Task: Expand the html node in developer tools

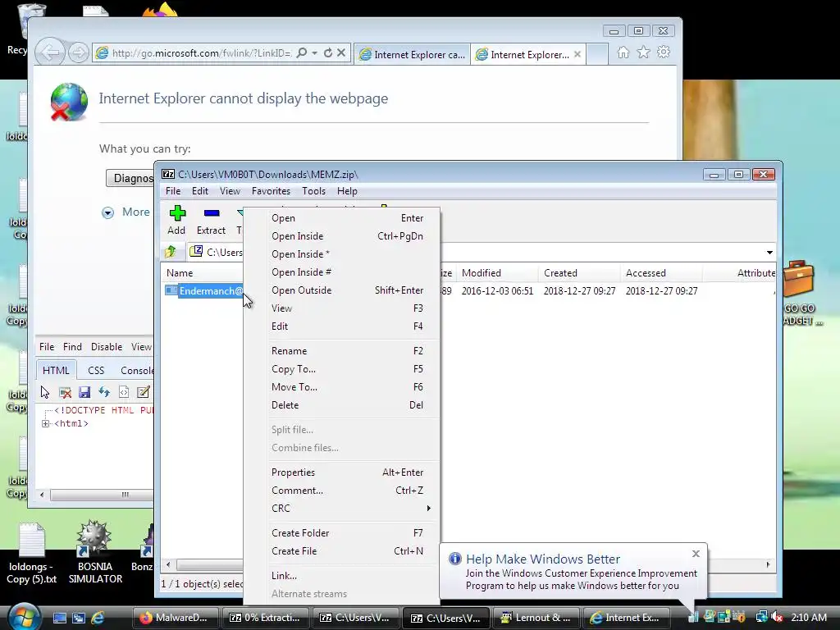Action: pos(46,424)
